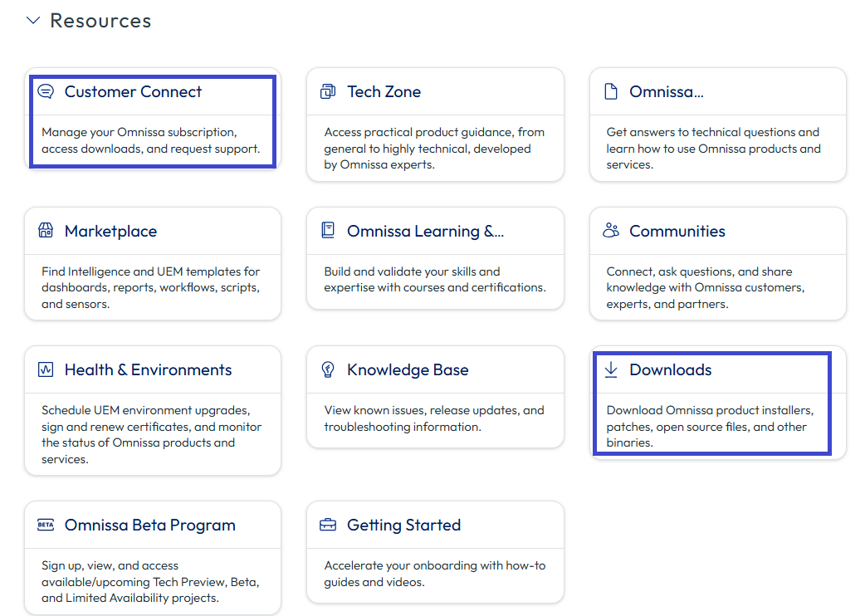Image resolution: width=865 pixels, height=616 pixels.
Task: Click the Customer Connect chat bubble icon
Action: [x=46, y=91]
